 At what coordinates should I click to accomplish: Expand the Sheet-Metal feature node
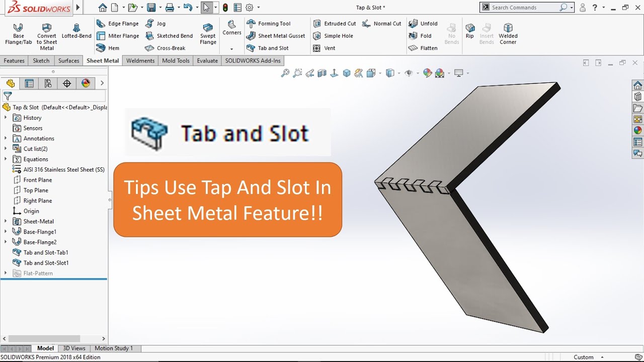pos(6,221)
